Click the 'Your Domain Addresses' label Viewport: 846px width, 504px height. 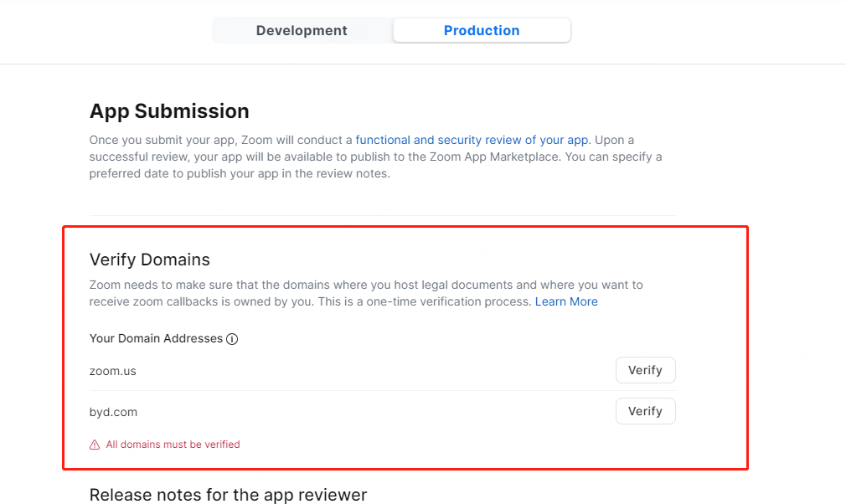pos(156,339)
